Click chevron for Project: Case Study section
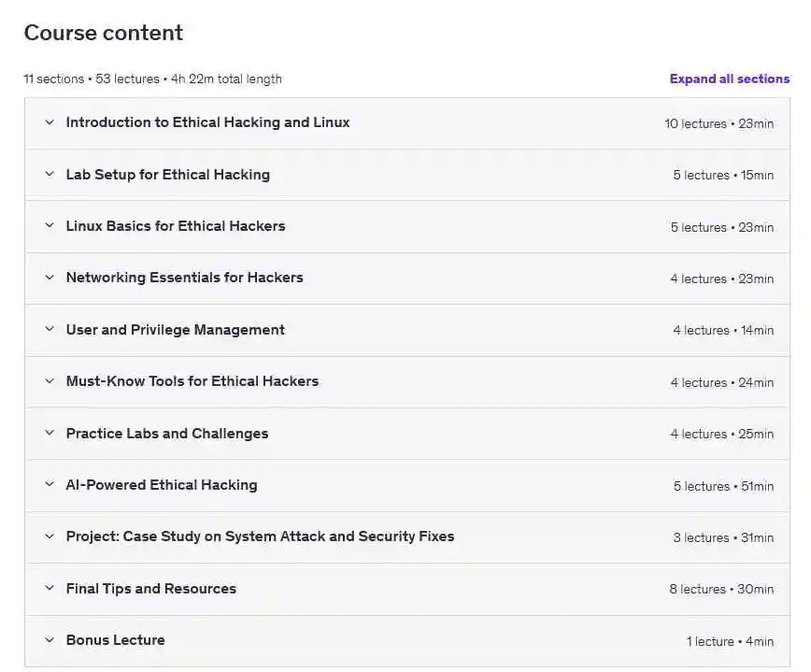The height and width of the screenshot is (672, 811). click(x=50, y=536)
